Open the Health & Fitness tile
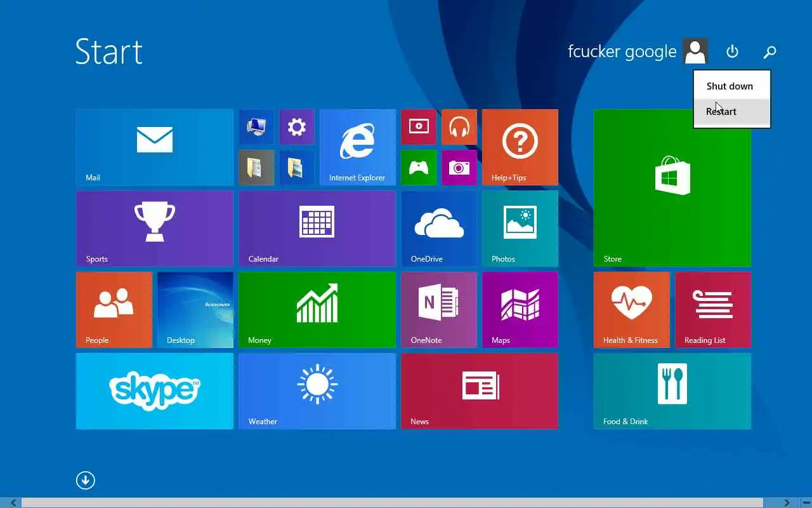 tap(632, 310)
